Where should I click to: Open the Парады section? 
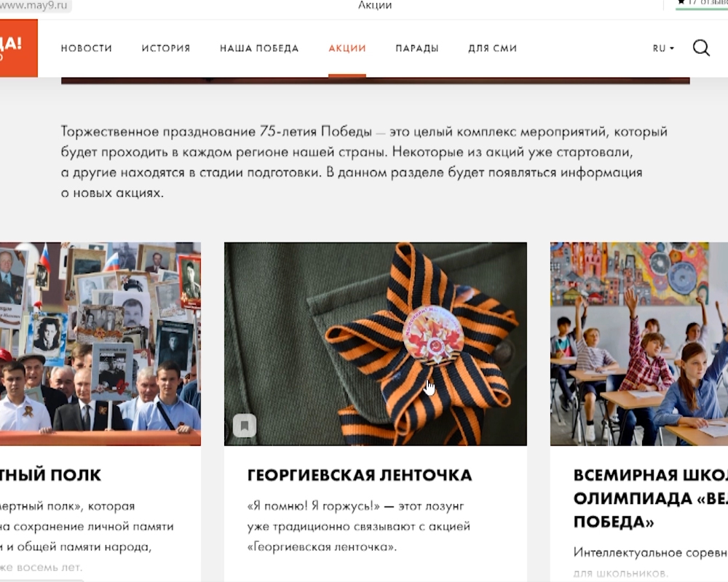coord(417,48)
